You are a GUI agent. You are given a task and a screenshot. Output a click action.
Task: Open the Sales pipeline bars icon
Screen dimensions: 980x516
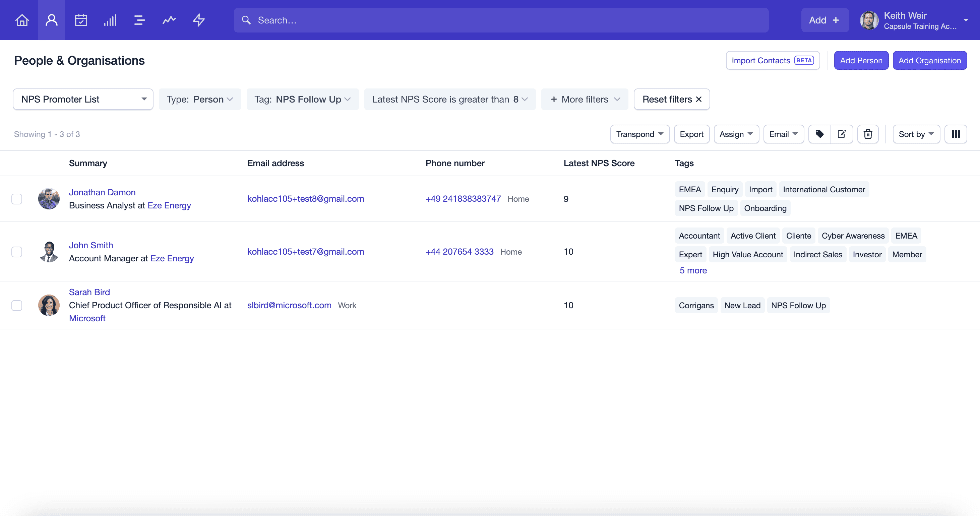(x=110, y=20)
